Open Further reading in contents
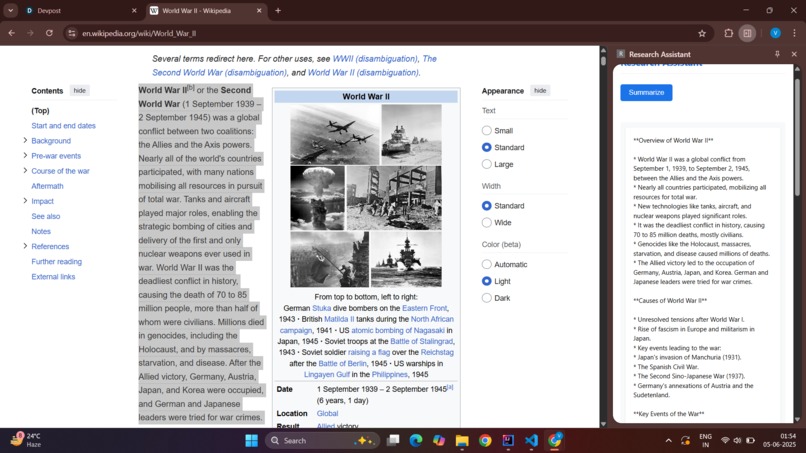This screenshot has height=453, width=806. 57,262
